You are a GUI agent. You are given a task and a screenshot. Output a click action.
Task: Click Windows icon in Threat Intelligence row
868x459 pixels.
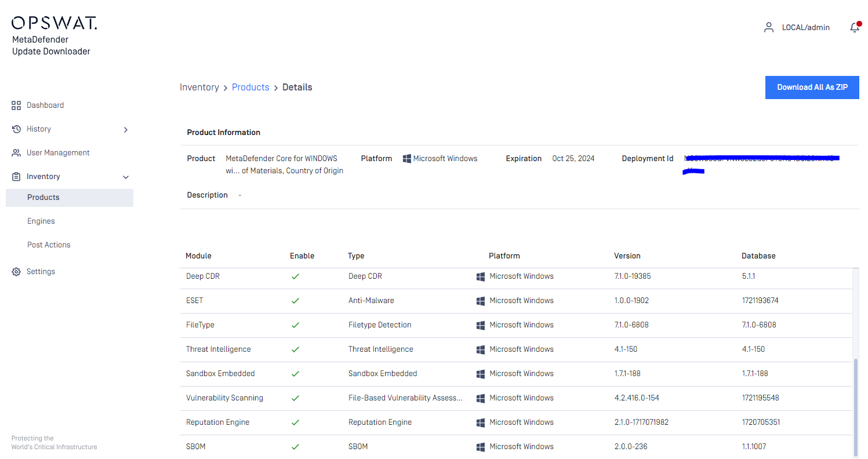(481, 349)
